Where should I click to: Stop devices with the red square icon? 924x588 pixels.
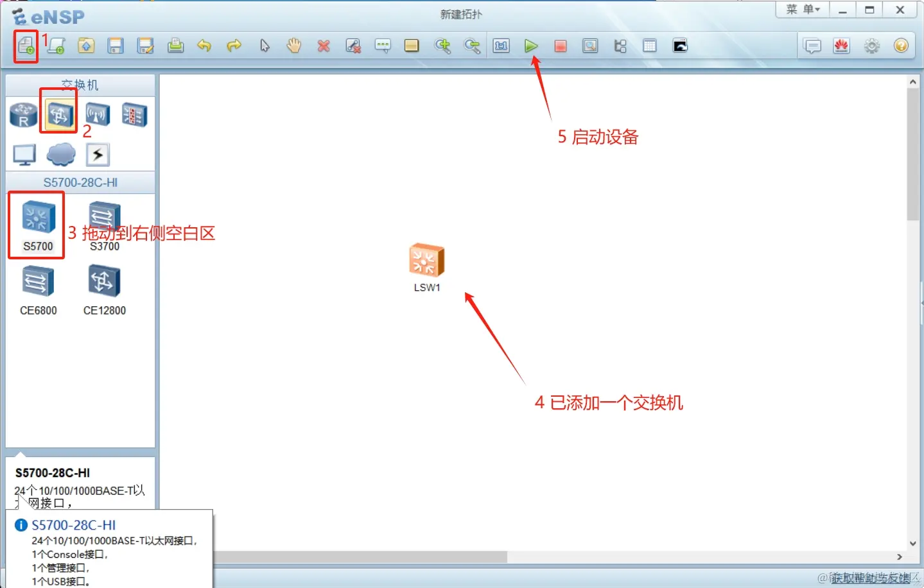click(x=559, y=46)
